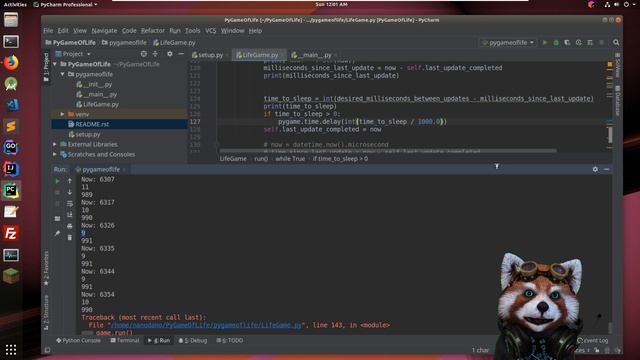Open the Edit menu

(63, 31)
